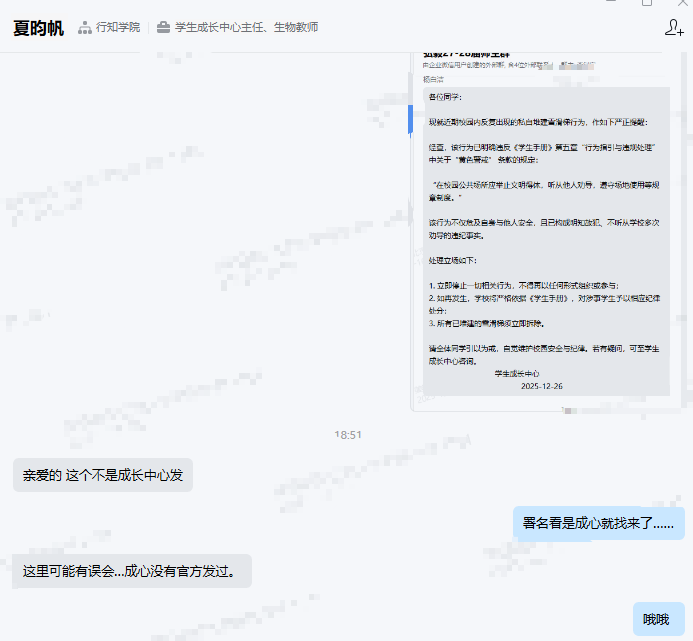693x641 pixels.
Task: Click the title 学生成长中心主任、生物教师
Action: pos(247,27)
